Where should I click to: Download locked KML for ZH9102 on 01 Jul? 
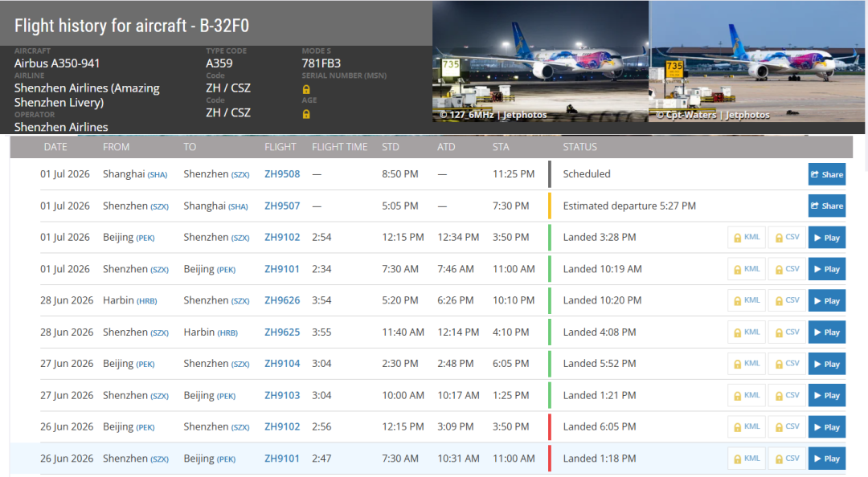pyautogui.click(x=747, y=238)
